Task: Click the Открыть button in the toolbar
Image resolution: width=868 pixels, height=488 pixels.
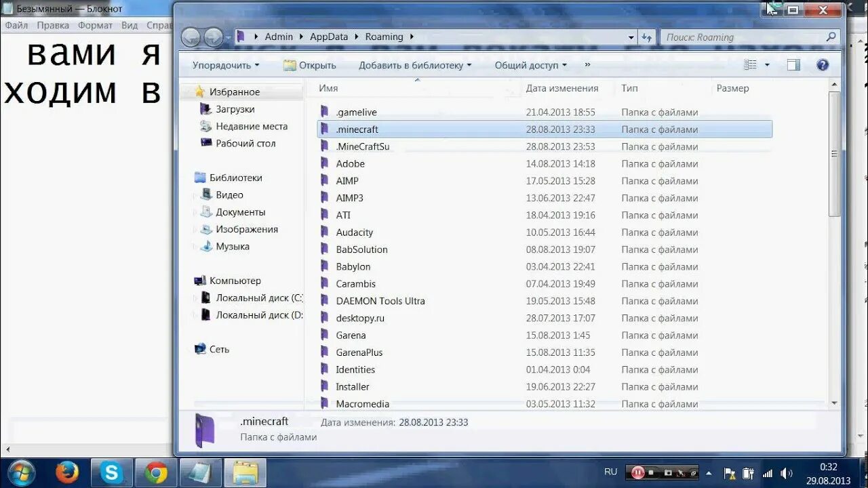Action: [x=309, y=65]
